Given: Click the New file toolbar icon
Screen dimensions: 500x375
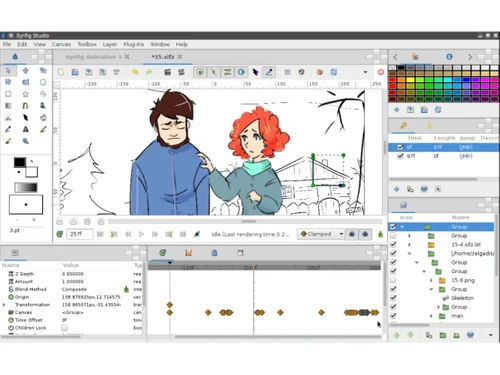Looking at the screenshot, I should click(x=61, y=72).
